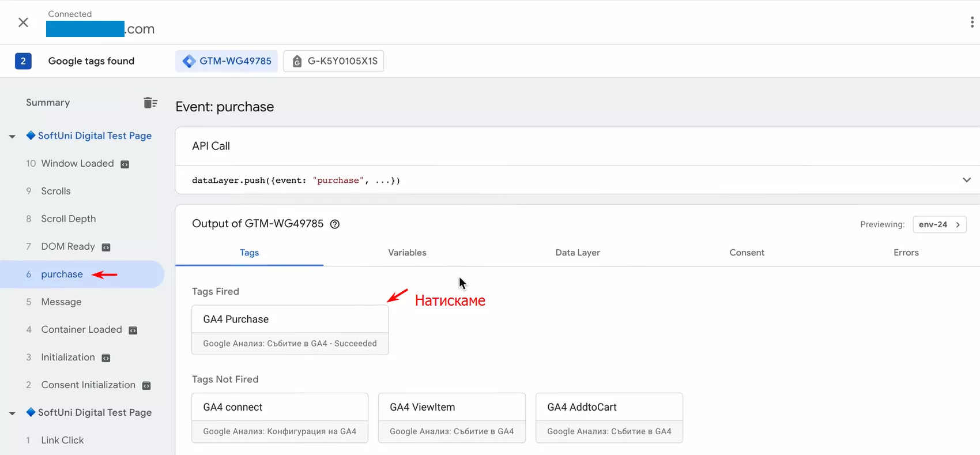Open the first SoftUni Digital Test Page entry

(95, 136)
